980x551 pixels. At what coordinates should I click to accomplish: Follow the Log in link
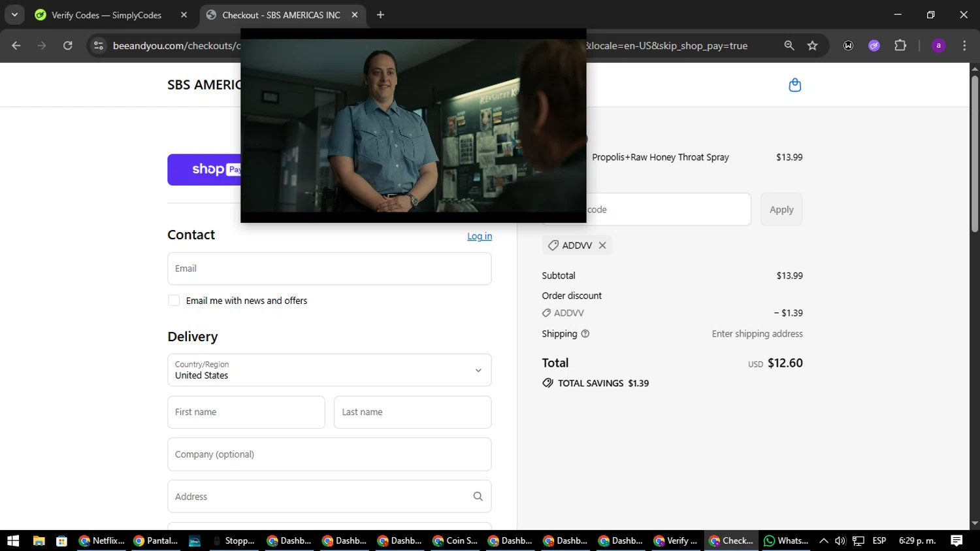pyautogui.click(x=480, y=236)
